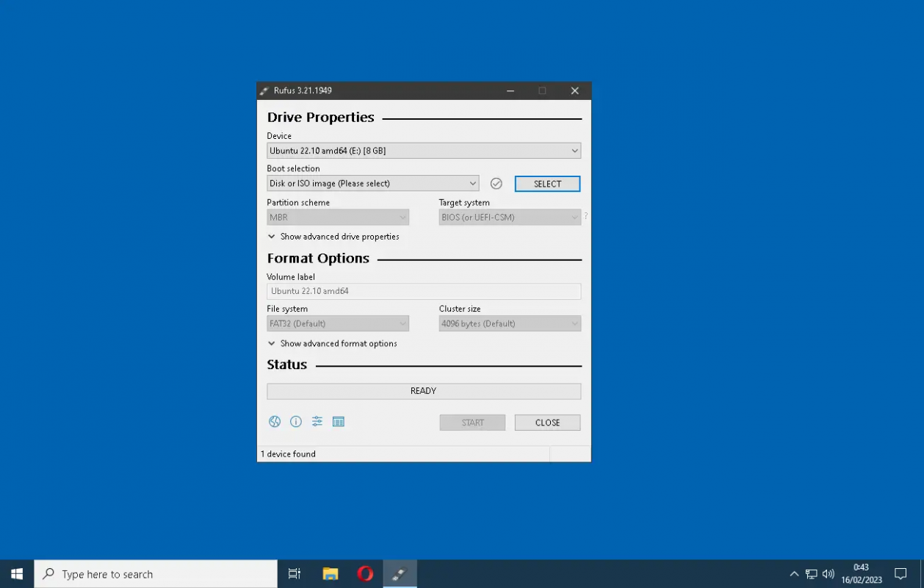Viewport: 924px width, 588px height.
Task: Open the volume tray icon
Action: [x=829, y=574]
